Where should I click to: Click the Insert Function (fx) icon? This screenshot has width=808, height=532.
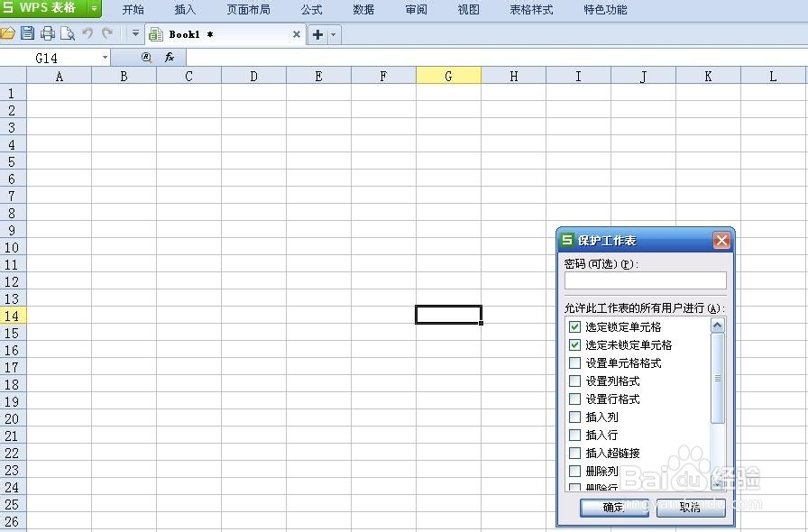point(168,57)
